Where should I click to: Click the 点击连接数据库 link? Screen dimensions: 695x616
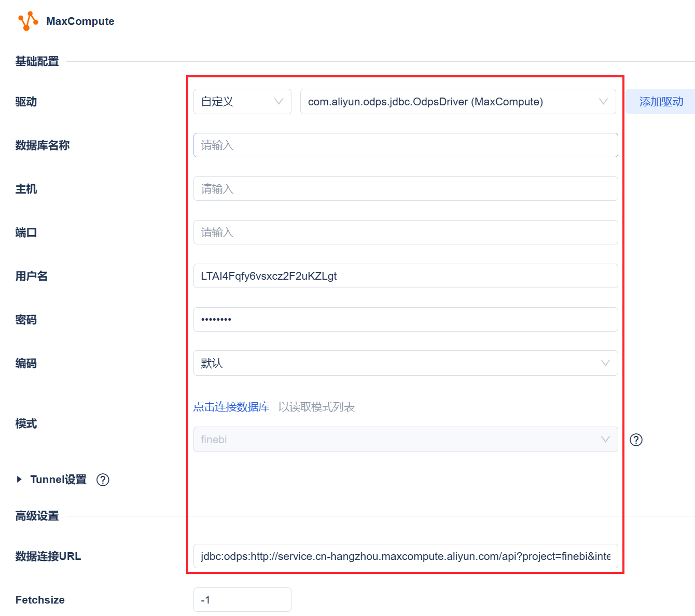pyautogui.click(x=231, y=407)
